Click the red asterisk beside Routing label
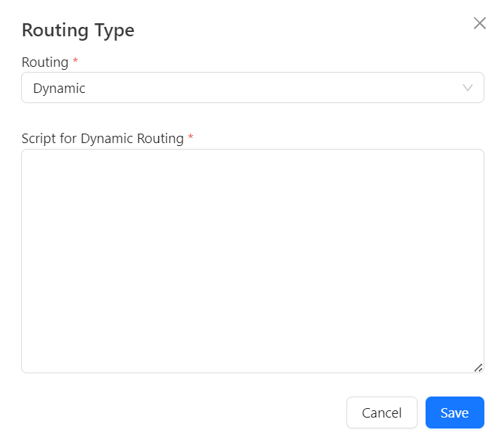The width and height of the screenshot is (504, 443). 76,62
